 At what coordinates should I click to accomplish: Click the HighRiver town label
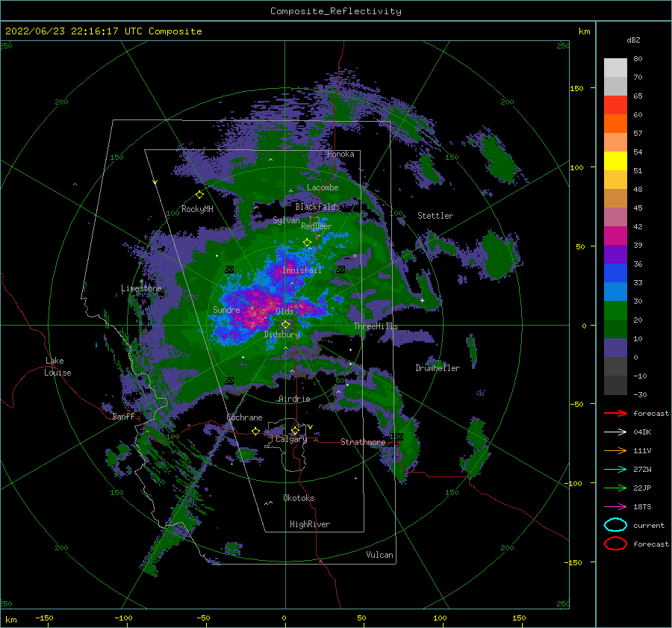(x=310, y=524)
